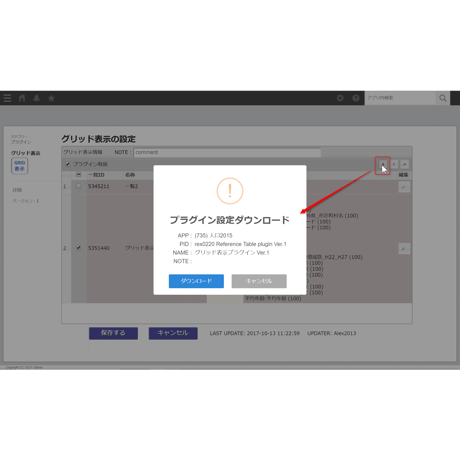The height and width of the screenshot is (460, 460).
Task: Open the settings gear icon
Action: point(340,98)
